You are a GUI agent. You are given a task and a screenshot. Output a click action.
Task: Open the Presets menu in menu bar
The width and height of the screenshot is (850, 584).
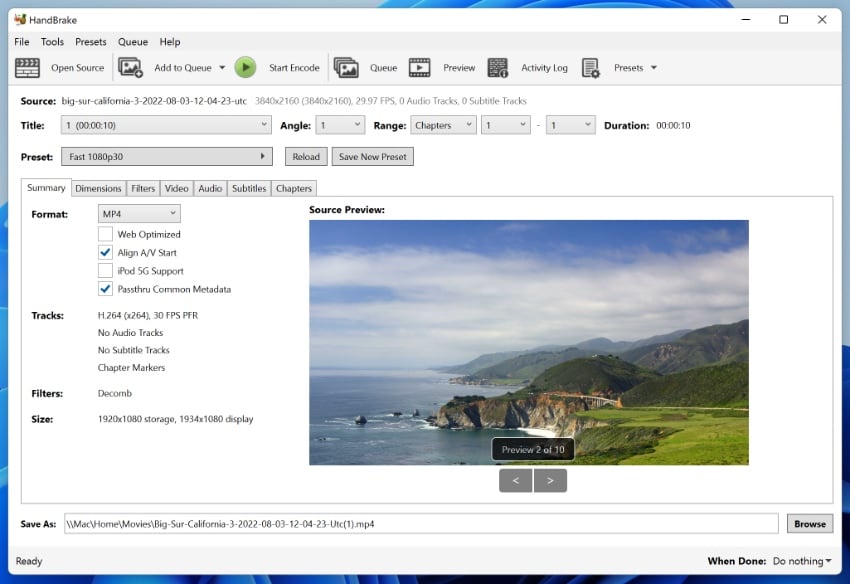coord(90,42)
